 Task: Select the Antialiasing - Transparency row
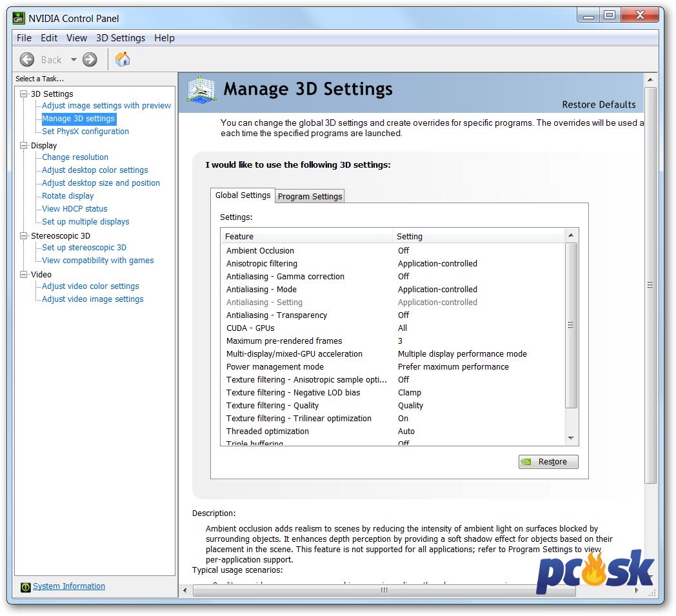click(x=393, y=315)
